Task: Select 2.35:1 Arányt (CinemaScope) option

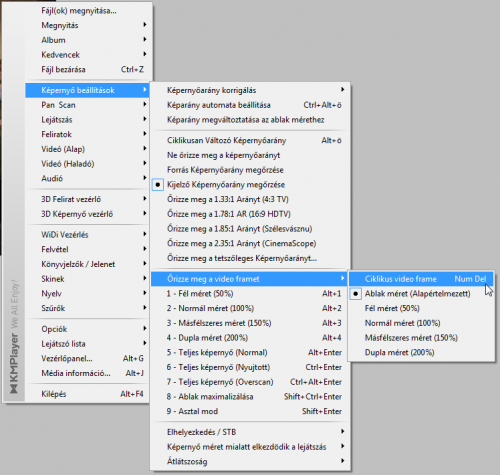Action: tap(250, 243)
